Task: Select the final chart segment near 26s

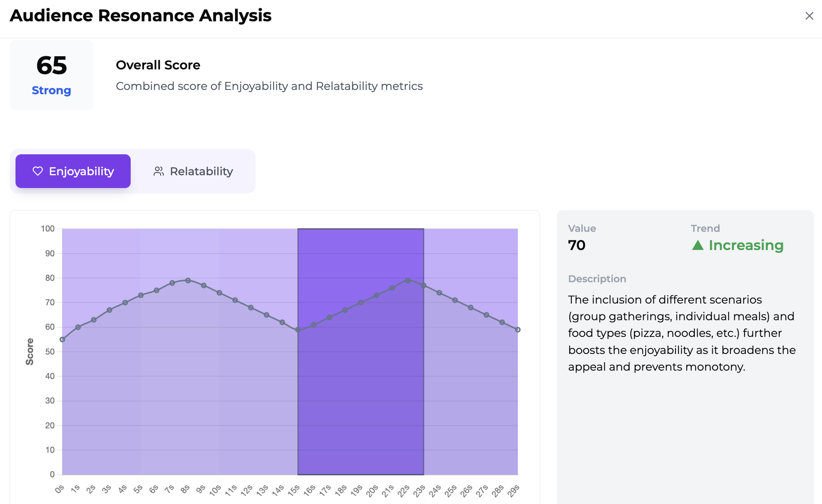Action: 471,388
